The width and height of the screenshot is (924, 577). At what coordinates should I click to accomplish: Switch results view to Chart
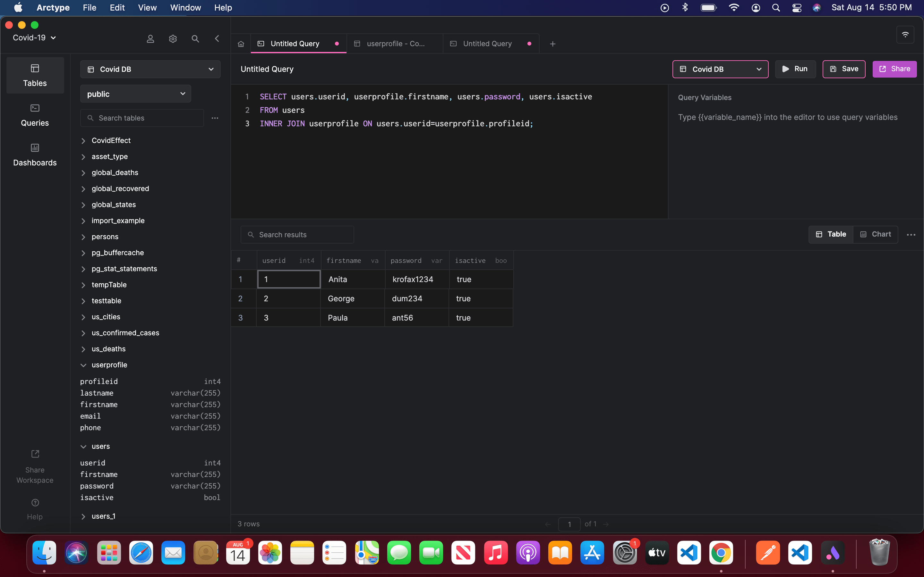[x=875, y=234]
